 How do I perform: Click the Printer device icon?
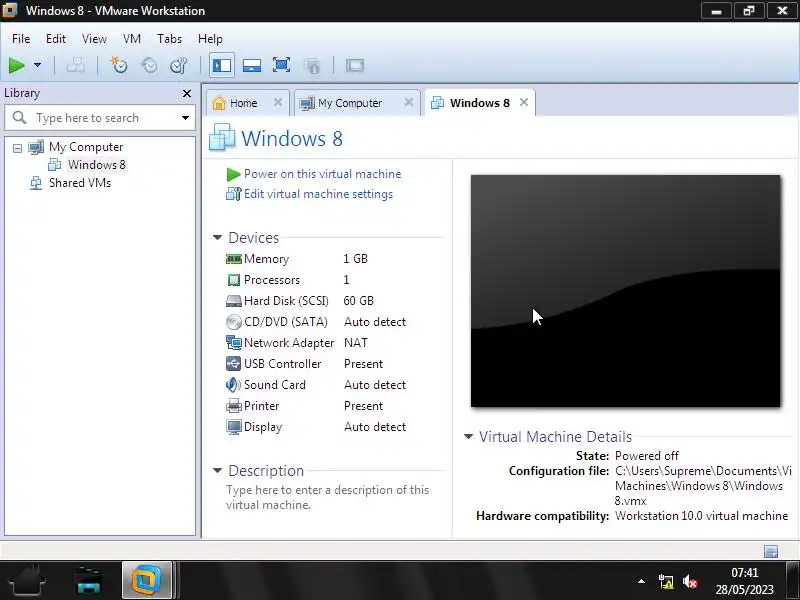234,406
